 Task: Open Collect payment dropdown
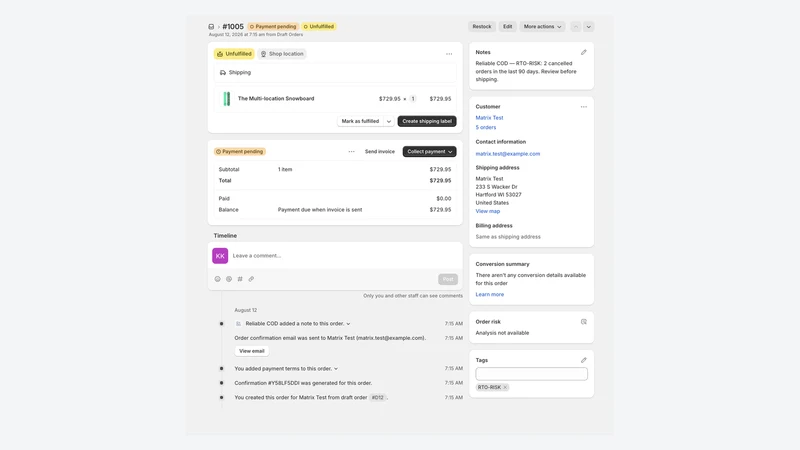click(430, 152)
